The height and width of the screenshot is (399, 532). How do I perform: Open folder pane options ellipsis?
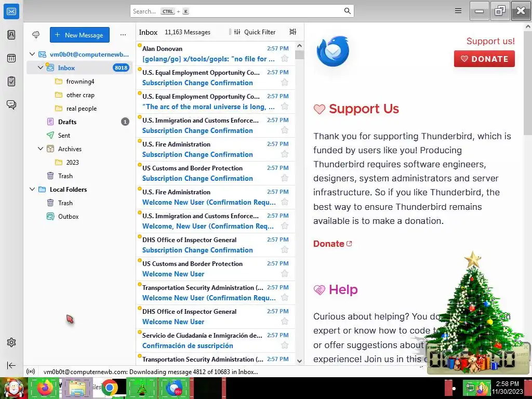pyautogui.click(x=123, y=35)
